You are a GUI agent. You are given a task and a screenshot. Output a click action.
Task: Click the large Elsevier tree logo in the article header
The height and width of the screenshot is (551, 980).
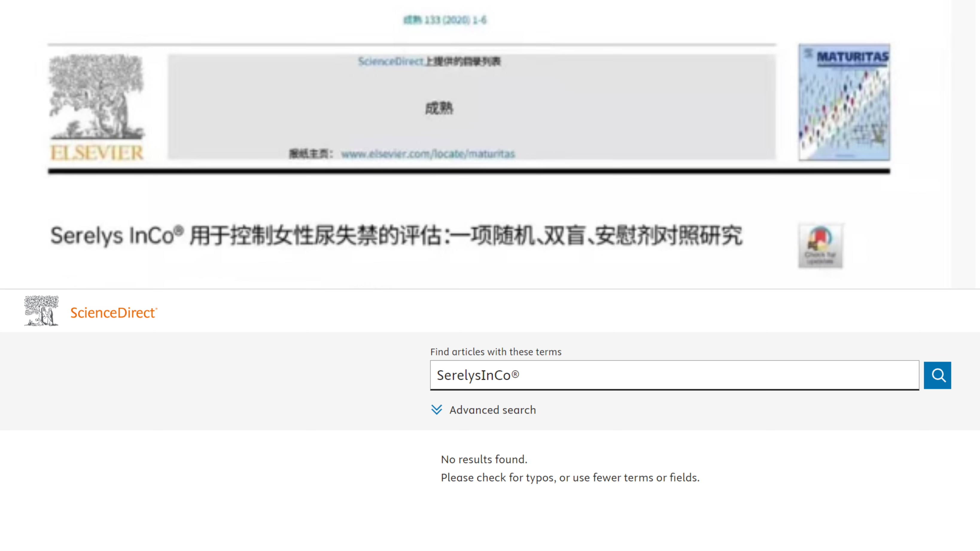pos(97,107)
